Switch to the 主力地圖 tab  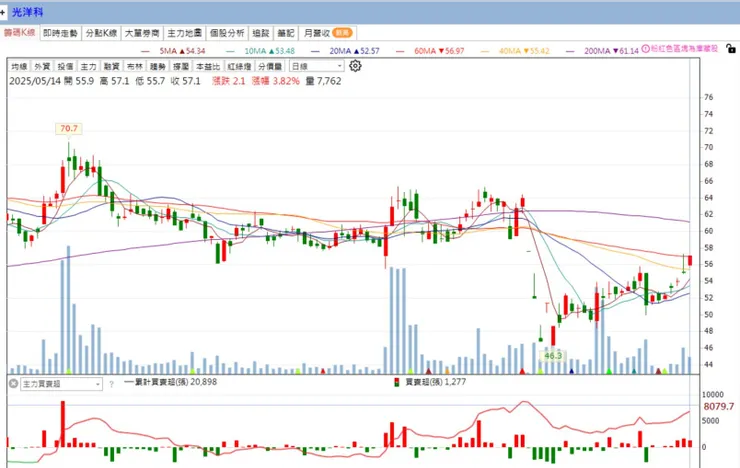point(185,33)
